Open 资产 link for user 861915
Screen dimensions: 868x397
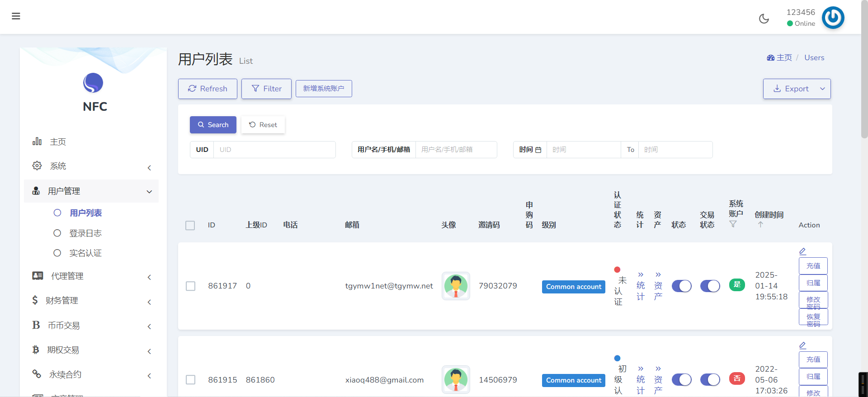click(658, 380)
